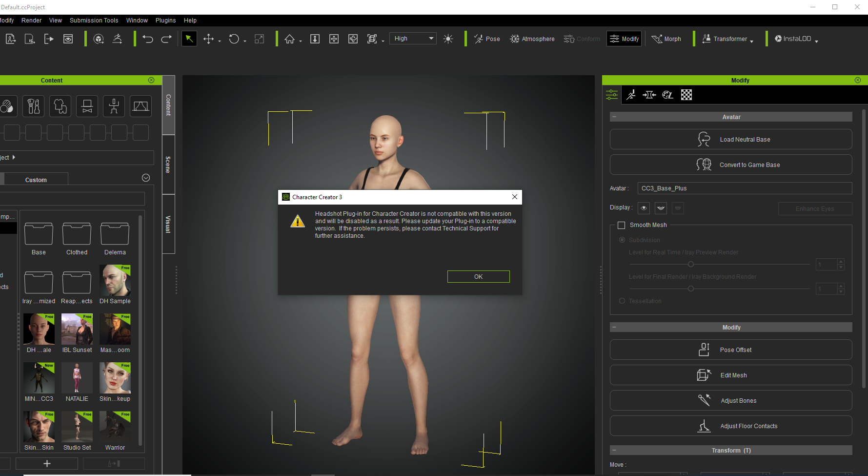Toggle the Modify panel button in toolbar
Image resolution: width=868 pixels, height=476 pixels.
click(624, 39)
